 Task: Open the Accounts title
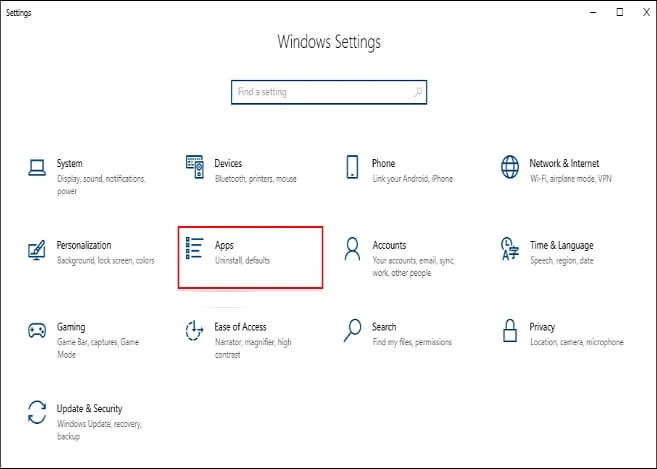tap(389, 245)
